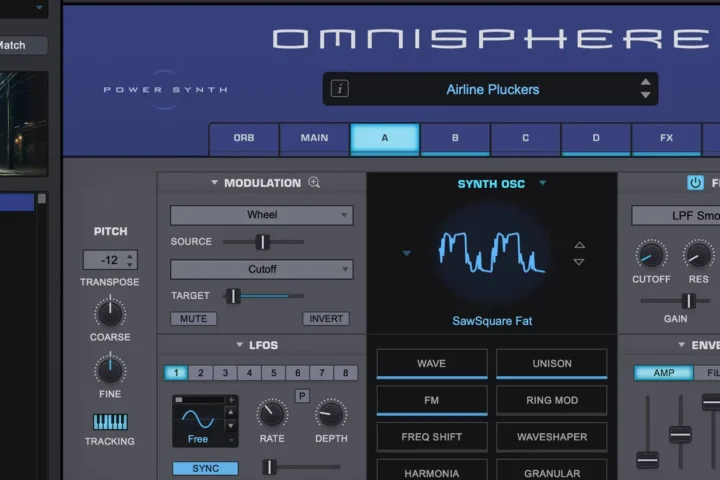Open the WAVESHAPER page

pos(552,437)
